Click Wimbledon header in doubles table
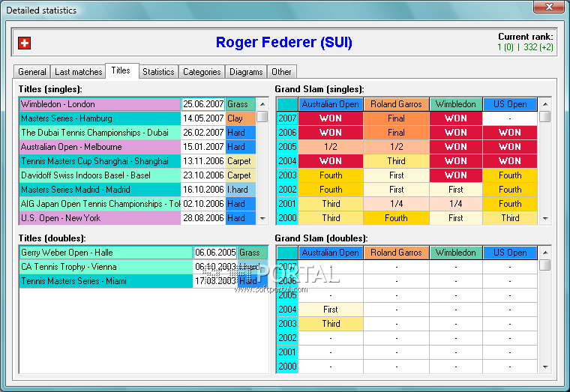 pos(456,253)
